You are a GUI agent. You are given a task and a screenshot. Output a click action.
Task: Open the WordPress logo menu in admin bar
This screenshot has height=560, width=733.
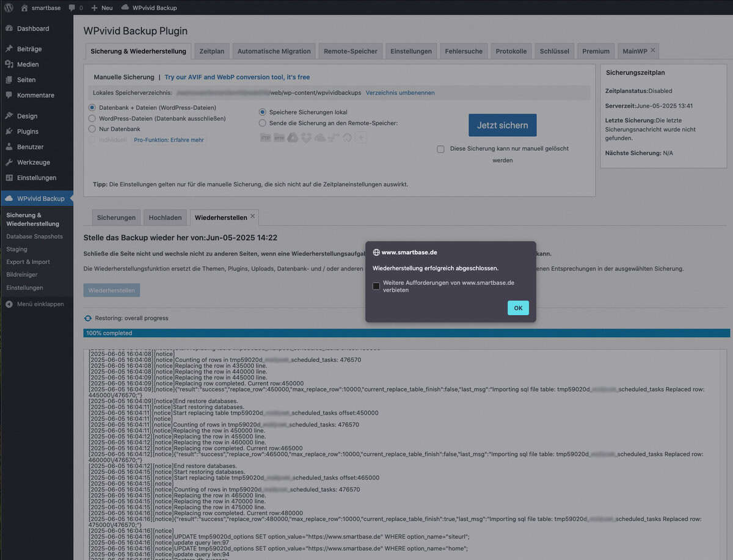(x=9, y=7)
